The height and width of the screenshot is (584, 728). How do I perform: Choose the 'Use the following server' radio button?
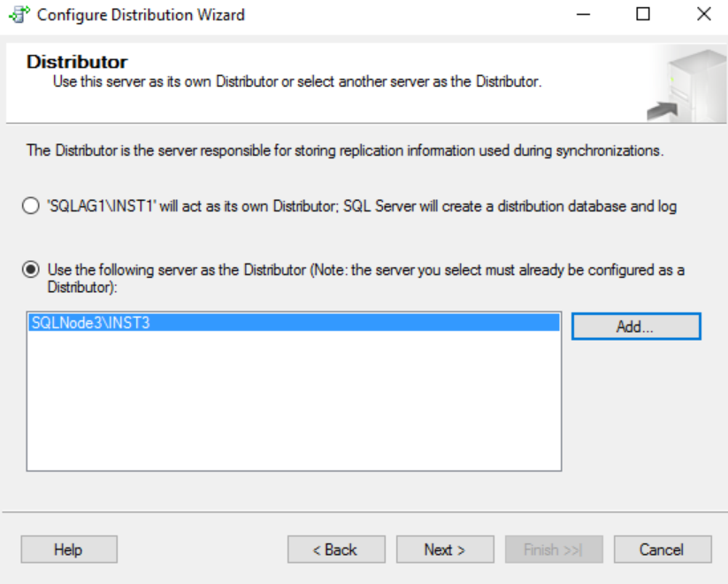pyautogui.click(x=29, y=269)
